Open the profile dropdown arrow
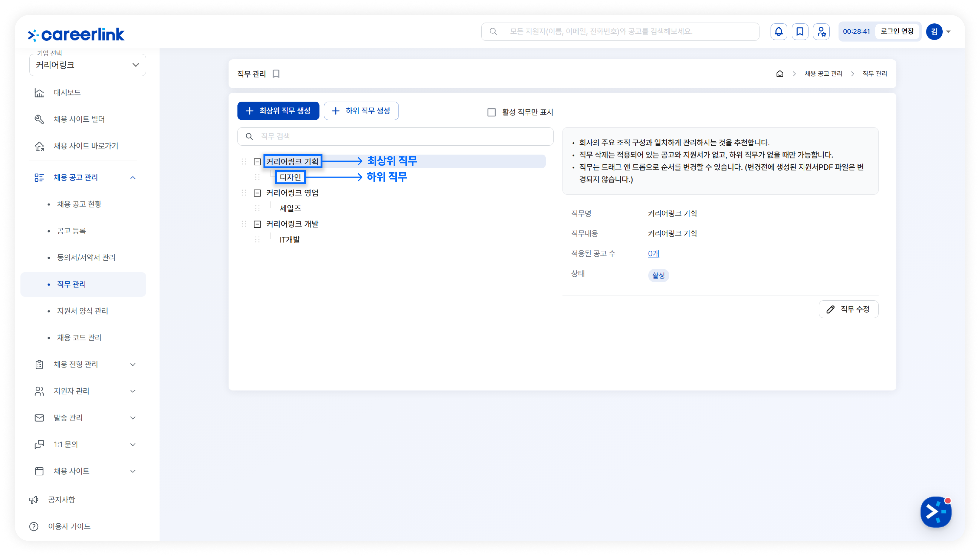 tap(948, 32)
